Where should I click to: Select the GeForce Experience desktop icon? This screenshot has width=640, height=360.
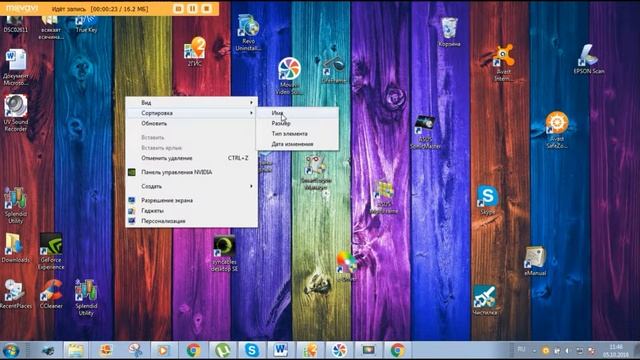click(x=51, y=251)
